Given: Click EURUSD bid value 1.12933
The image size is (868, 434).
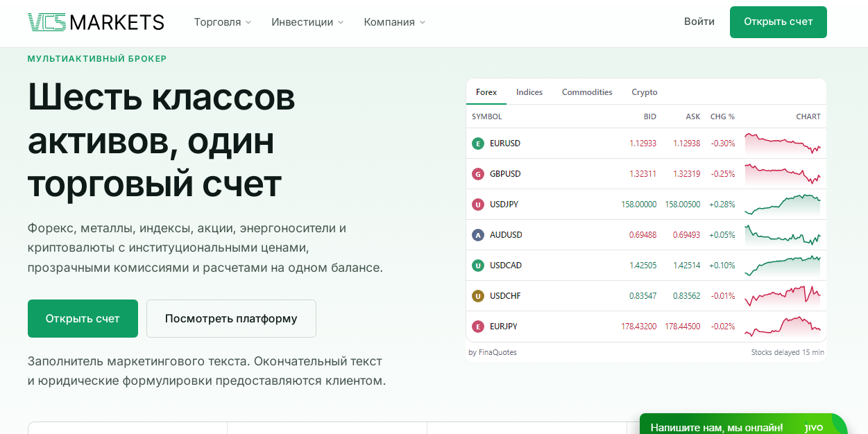Looking at the screenshot, I should coord(643,144).
